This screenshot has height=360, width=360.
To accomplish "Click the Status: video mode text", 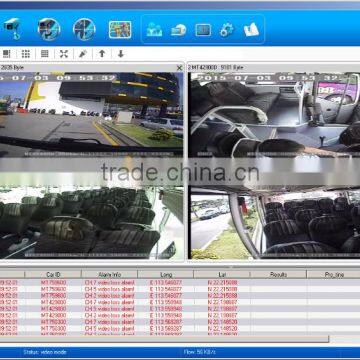I will 45,352.
